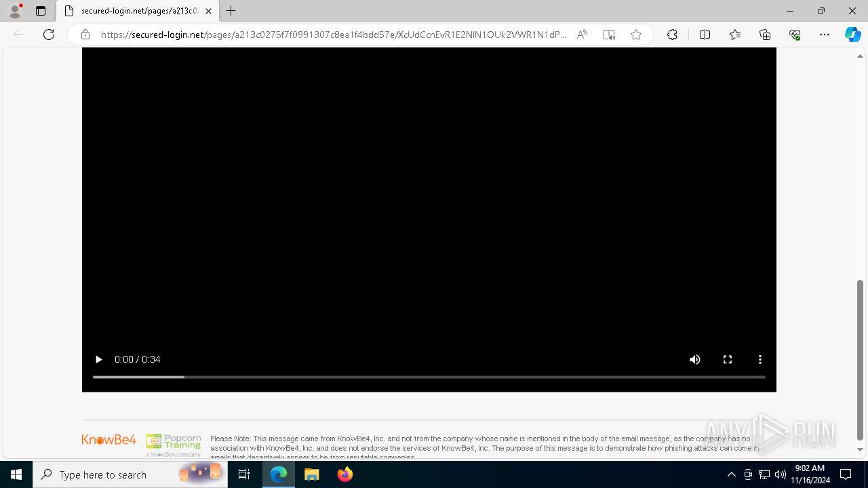Open Immersive Reader view
The image size is (868, 488).
tap(609, 35)
